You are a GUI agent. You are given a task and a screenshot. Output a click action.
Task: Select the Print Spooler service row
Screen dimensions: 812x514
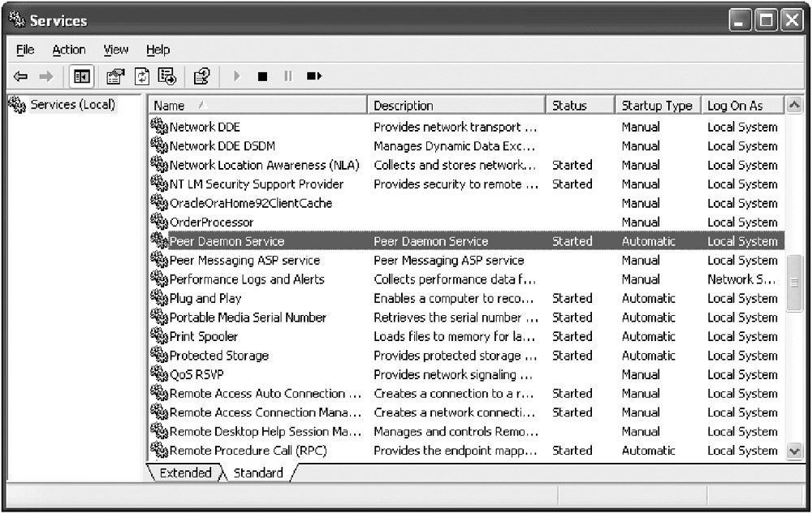203,336
